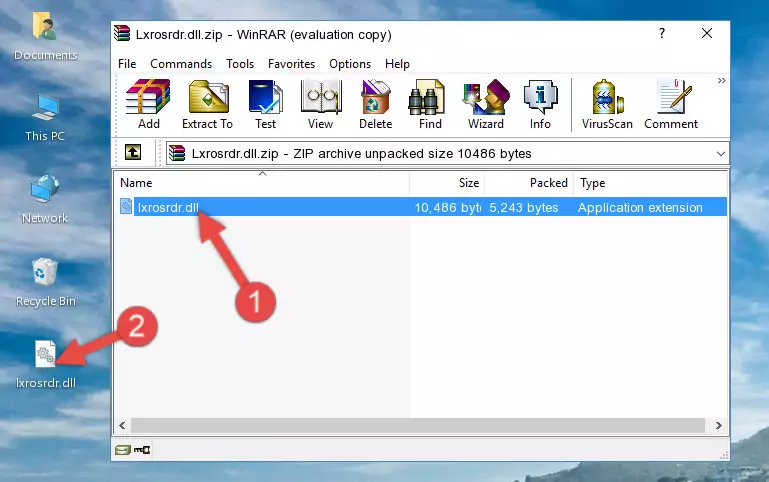This screenshot has width=769, height=482.
Task: Click the WinRAR title bar help button
Action: click(x=662, y=33)
